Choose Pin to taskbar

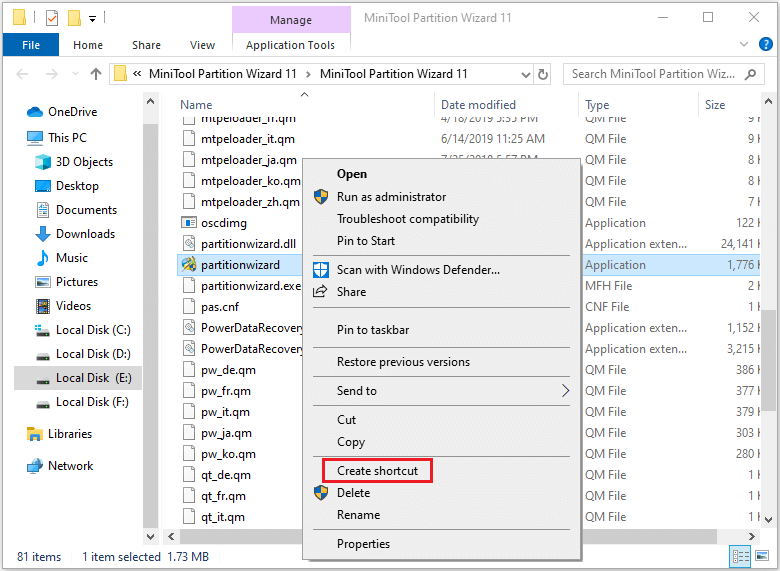pos(373,330)
